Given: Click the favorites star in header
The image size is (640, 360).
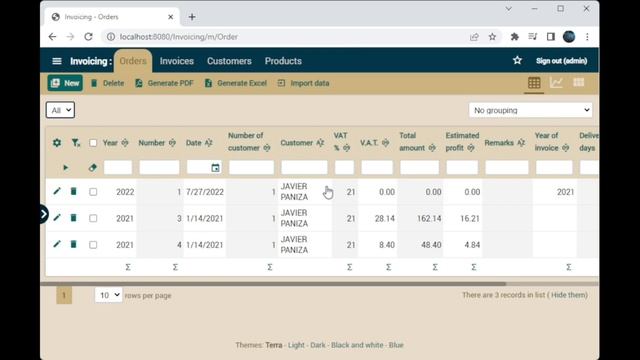Looking at the screenshot, I should 517,61.
